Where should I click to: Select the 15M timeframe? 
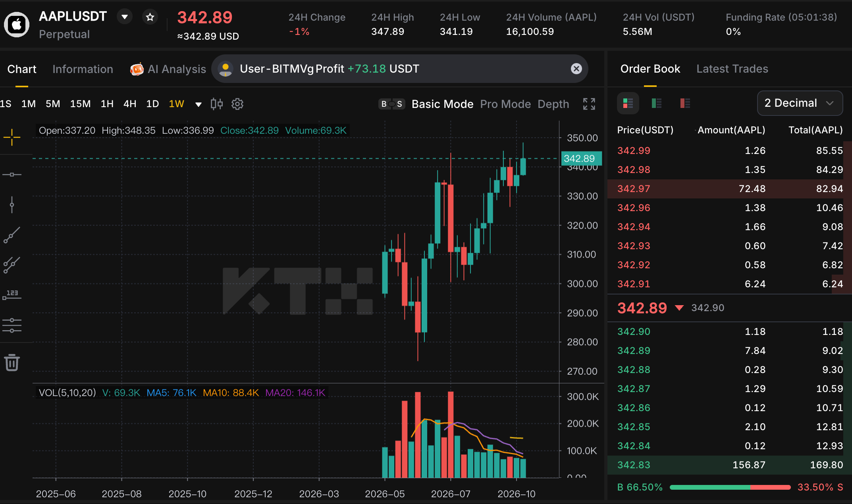click(80, 104)
